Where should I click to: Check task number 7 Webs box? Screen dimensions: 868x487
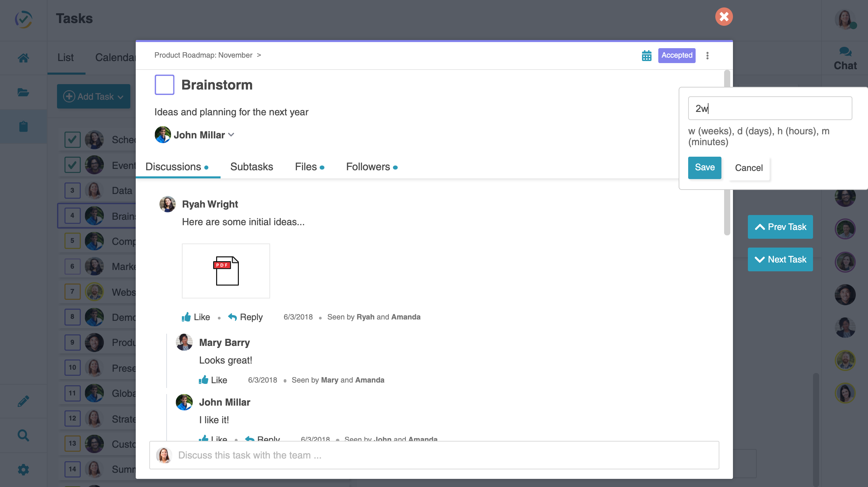[73, 292]
